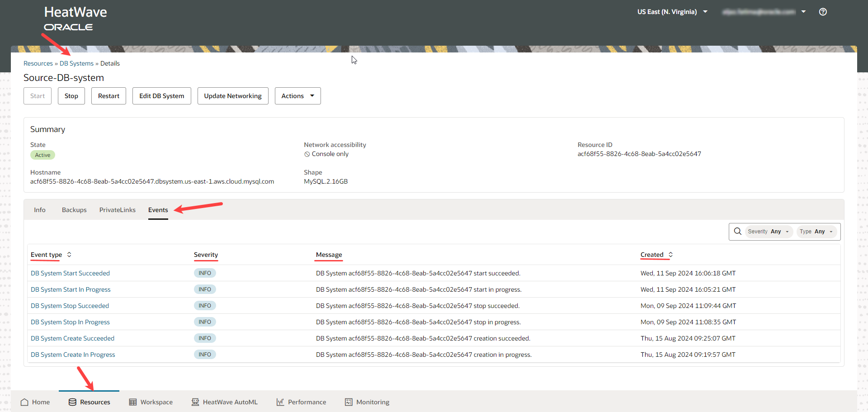The image size is (868, 412).
Task: Click the HeatWave Oracle logo
Action: [x=75, y=19]
